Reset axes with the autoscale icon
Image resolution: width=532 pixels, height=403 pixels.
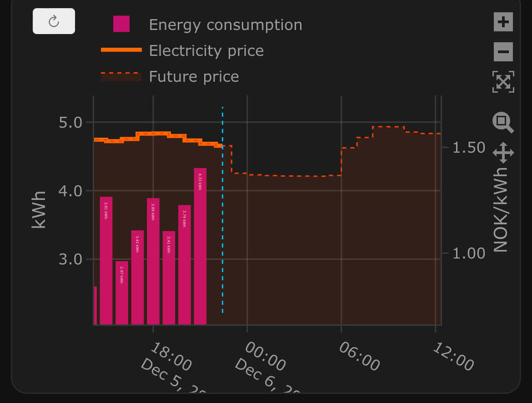click(503, 82)
